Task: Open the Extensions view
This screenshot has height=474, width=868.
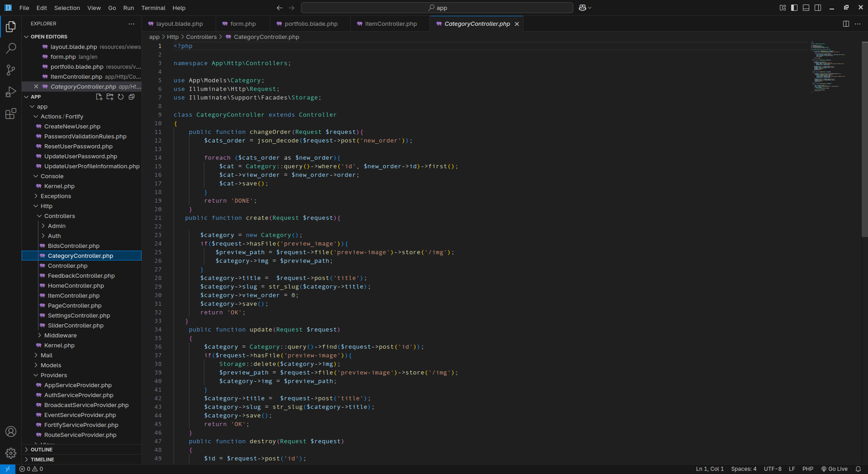Action: [x=11, y=114]
